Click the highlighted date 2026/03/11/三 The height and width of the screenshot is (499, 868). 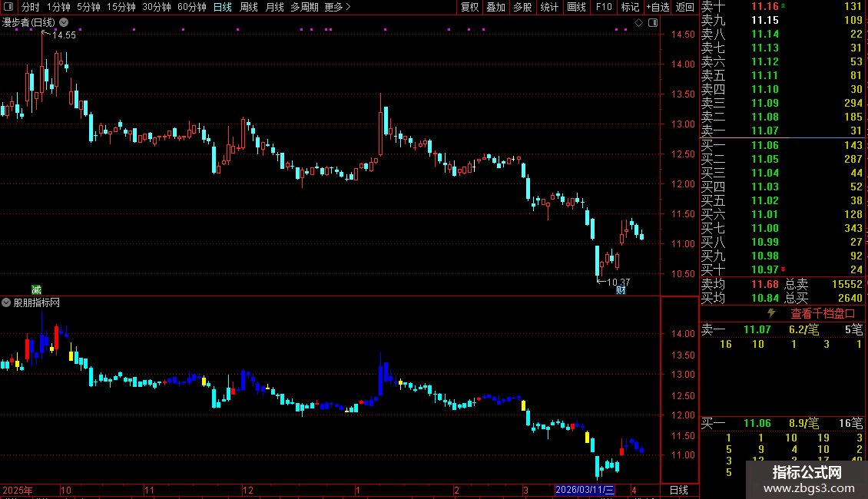point(585,490)
